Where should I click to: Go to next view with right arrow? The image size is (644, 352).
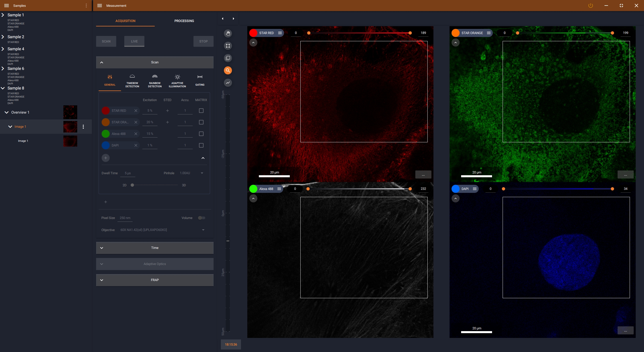(x=233, y=19)
